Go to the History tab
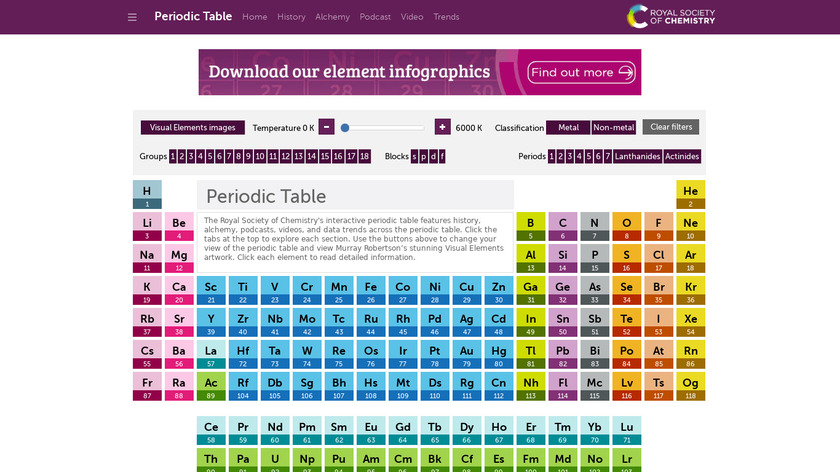Screen dimensions: 840x472 291,17
